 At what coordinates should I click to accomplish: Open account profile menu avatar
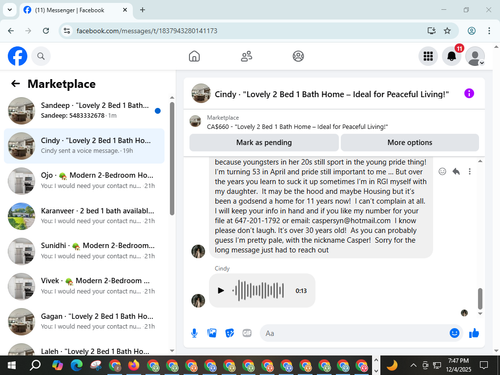coord(475,56)
